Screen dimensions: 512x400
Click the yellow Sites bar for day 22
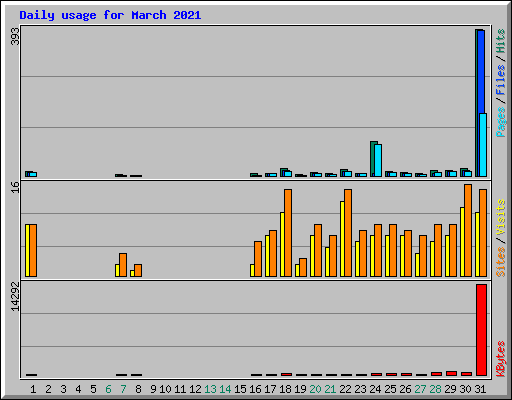click(342, 239)
